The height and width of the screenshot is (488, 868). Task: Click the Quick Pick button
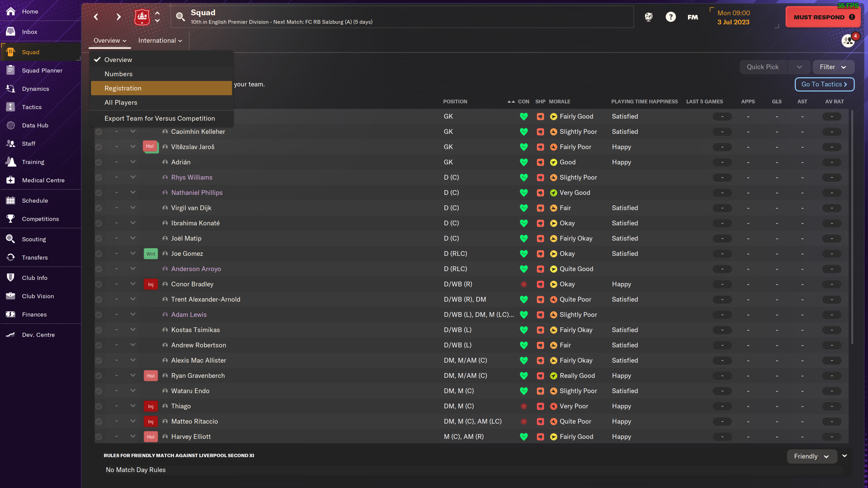pos(763,67)
